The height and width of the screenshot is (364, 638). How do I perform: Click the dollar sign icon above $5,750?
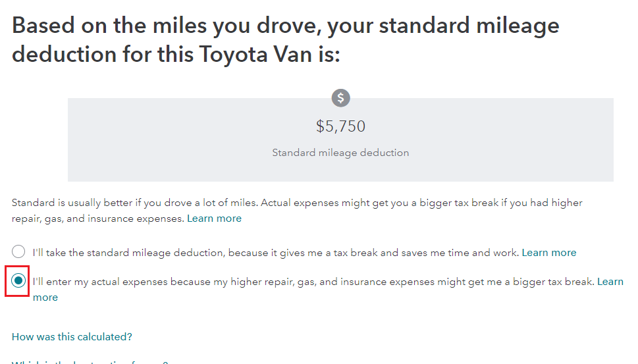340,98
